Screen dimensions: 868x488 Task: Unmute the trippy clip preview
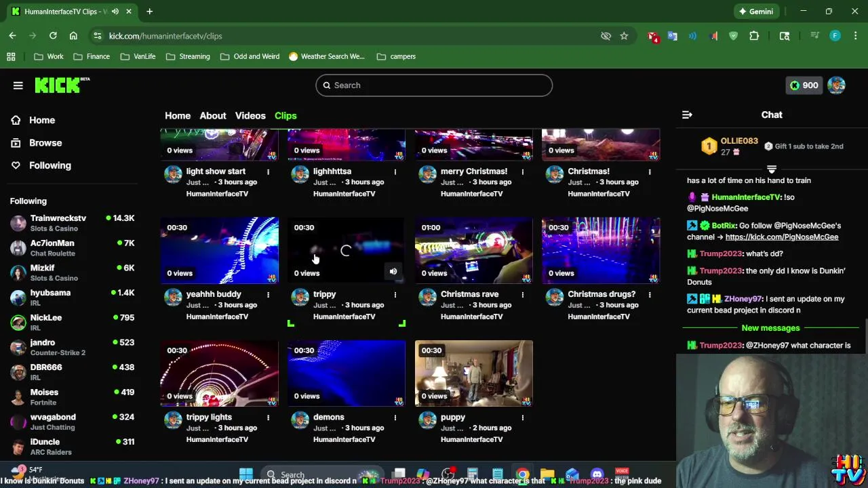[x=393, y=271]
